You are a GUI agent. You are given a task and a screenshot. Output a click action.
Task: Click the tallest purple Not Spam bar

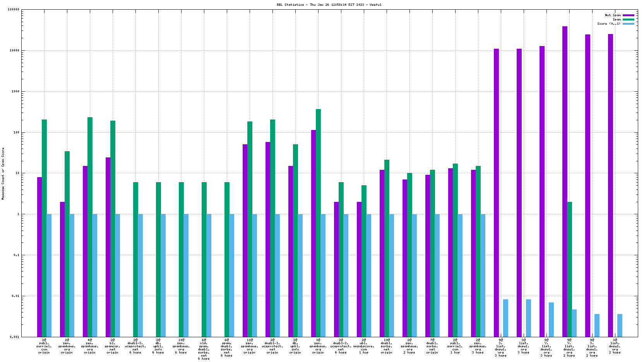pyautogui.click(x=565, y=181)
